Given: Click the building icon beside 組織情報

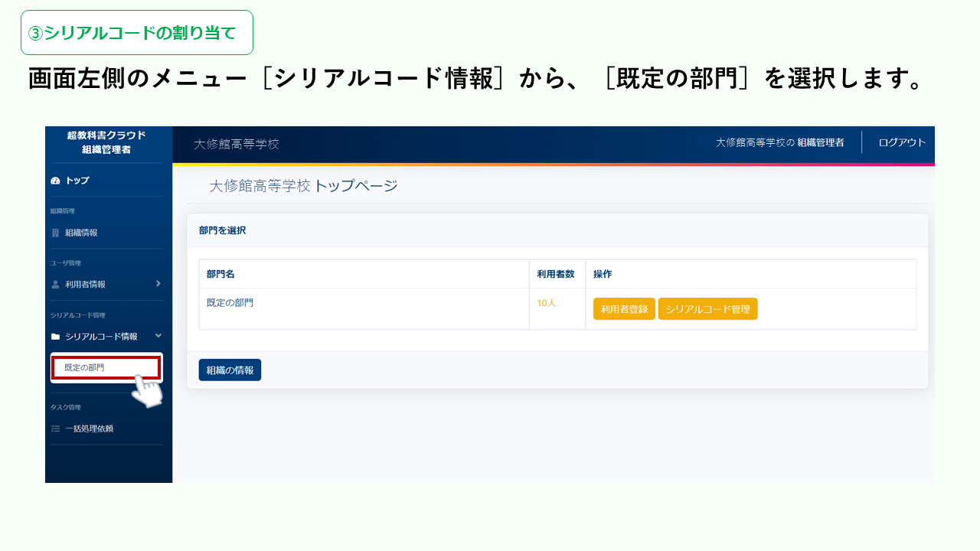Looking at the screenshot, I should coord(55,233).
